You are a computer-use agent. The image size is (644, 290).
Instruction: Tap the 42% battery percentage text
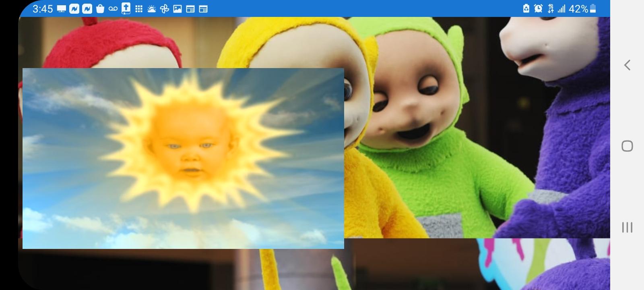[x=578, y=9]
